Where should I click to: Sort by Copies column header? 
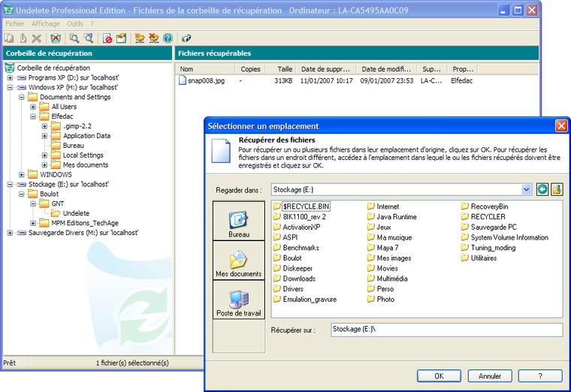[x=250, y=69]
